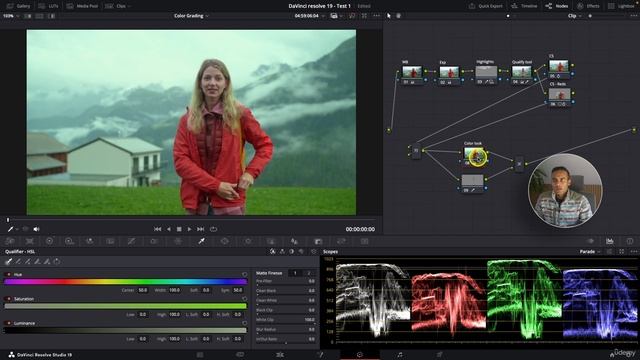The height and width of the screenshot is (360, 640).
Task: Click the viewer eyedropper picker icon
Action: (x=11, y=229)
